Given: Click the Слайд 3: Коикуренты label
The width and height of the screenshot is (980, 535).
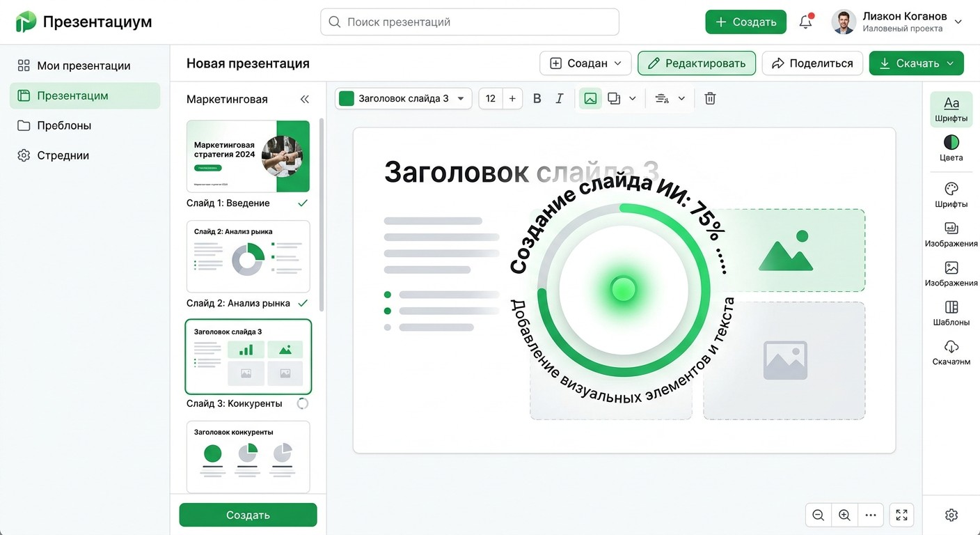Looking at the screenshot, I should [x=235, y=403].
